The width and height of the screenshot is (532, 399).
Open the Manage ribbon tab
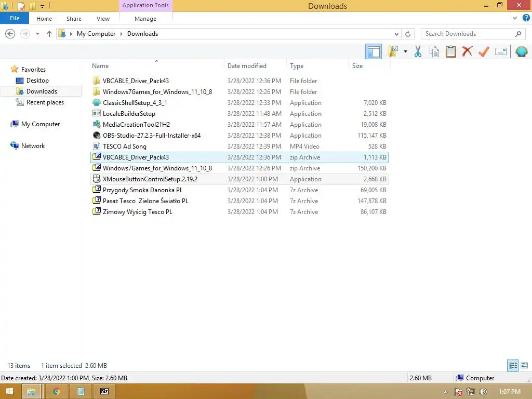tap(145, 19)
